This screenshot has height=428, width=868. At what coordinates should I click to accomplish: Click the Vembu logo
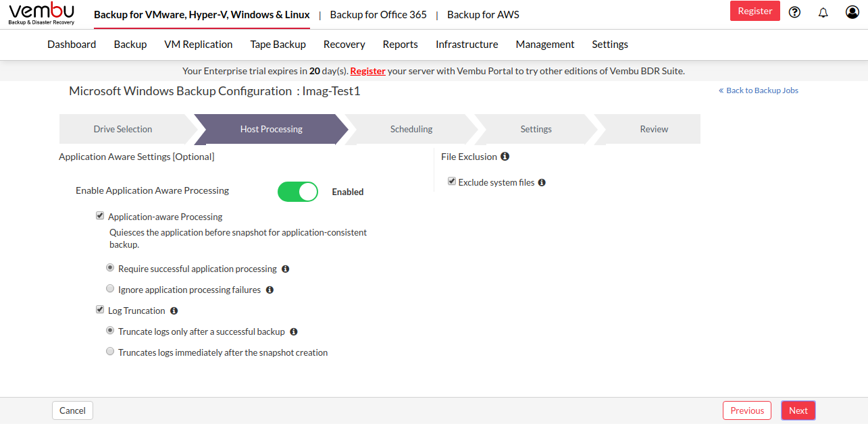pos(41,14)
